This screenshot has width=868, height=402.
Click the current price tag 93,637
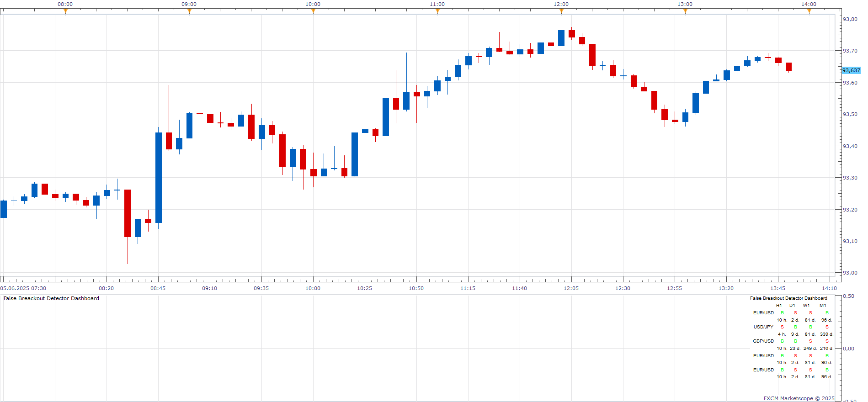[851, 70]
